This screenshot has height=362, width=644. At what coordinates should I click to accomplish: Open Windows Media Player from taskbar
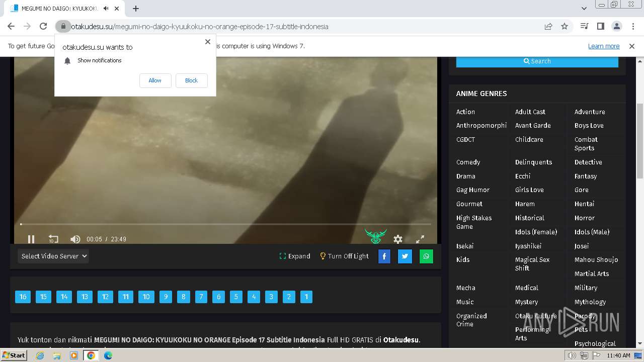click(74, 355)
